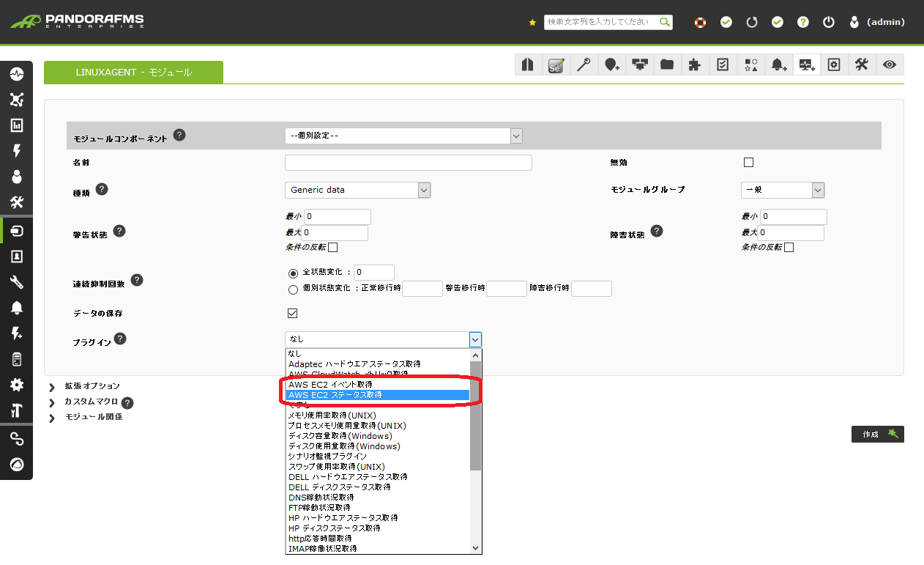Viewport: 924px width, 565px height.
Task: Select 'Adaptec ハードウエアステータス取得' plugin option
Action: [x=377, y=364]
